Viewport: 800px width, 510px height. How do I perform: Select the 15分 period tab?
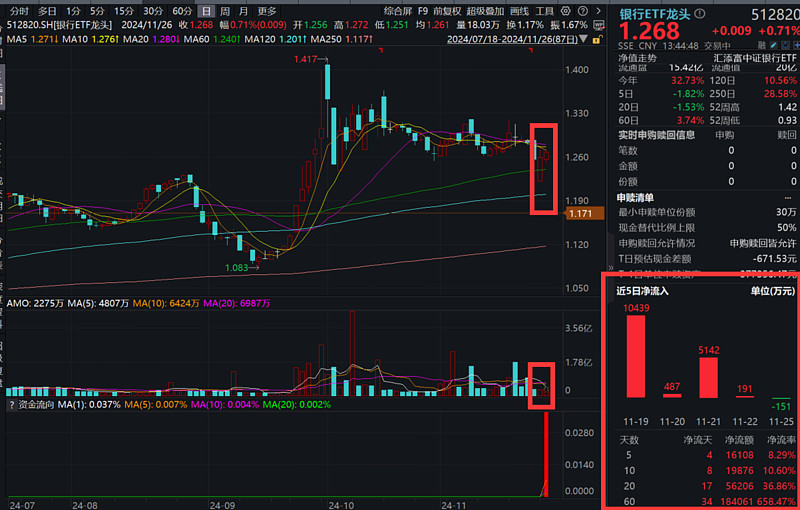[123, 11]
